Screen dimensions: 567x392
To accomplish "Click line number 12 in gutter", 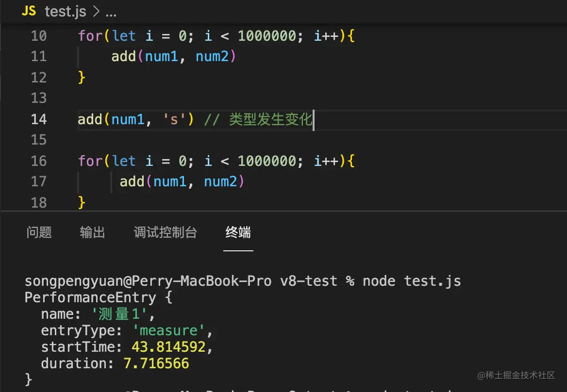I will coord(39,77).
